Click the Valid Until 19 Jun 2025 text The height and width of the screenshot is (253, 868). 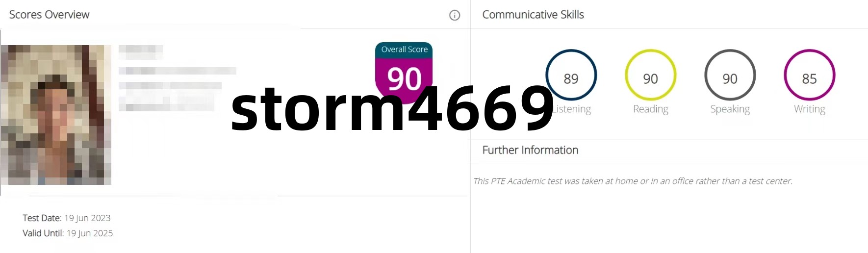tap(68, 233)
